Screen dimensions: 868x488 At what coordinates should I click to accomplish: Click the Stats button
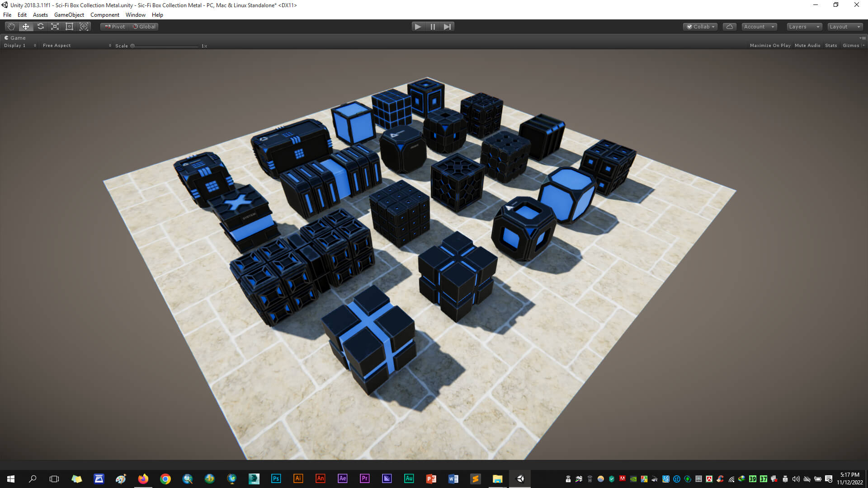830,46
